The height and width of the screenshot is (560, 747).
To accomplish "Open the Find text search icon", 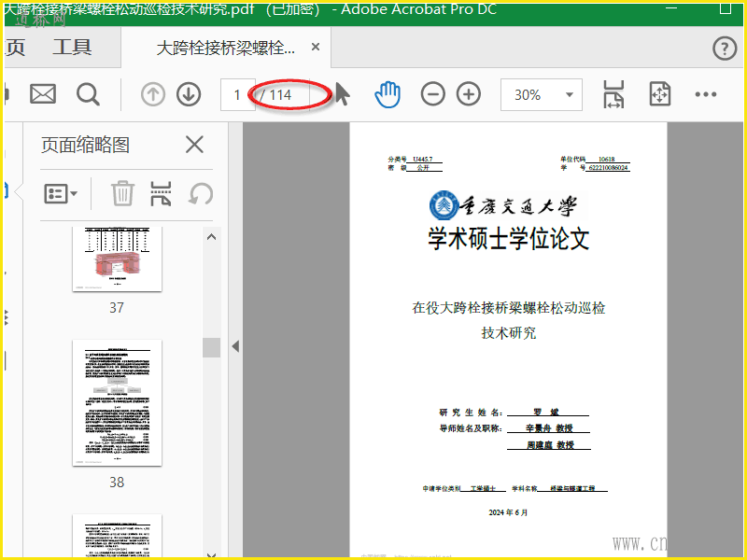I will coord(88,94).
